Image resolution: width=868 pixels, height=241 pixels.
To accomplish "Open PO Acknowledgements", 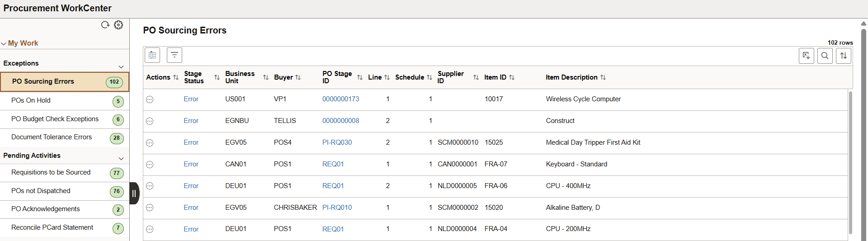I will click(65, 209).
